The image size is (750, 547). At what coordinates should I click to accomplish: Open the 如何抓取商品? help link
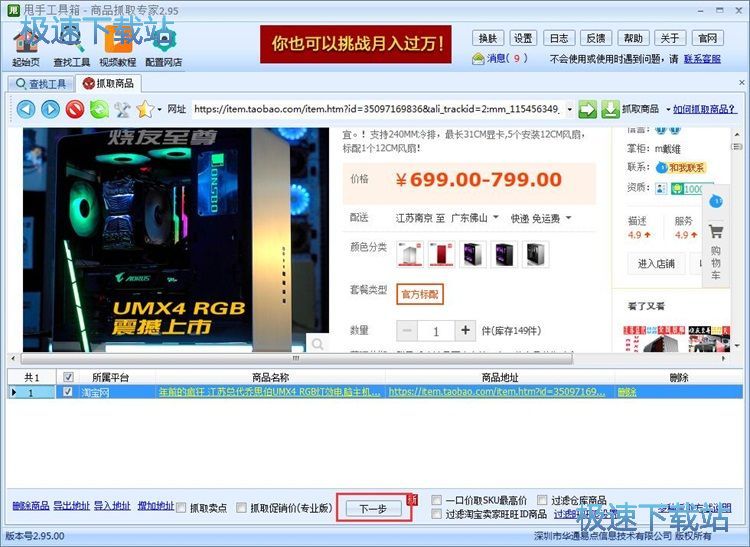coord(704,109)
